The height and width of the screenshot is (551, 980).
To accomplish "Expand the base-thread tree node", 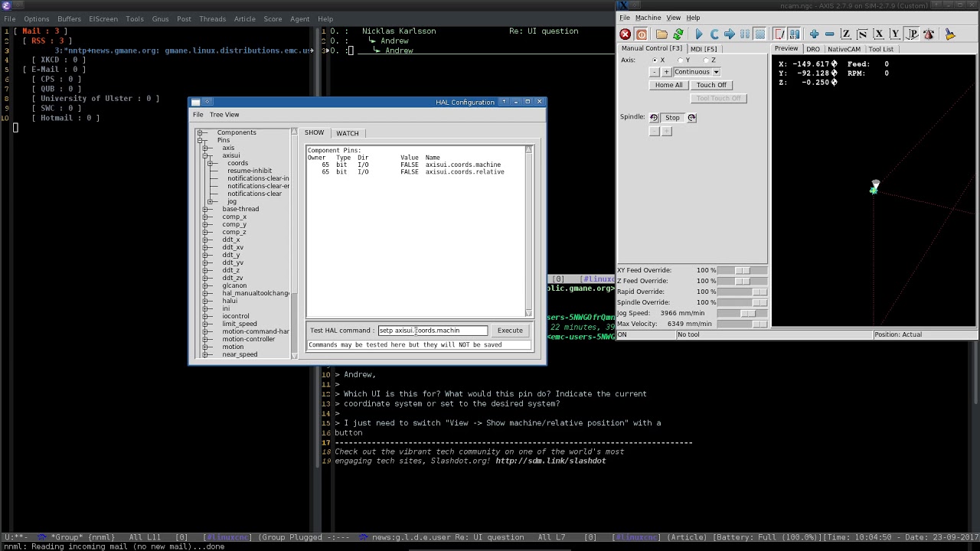I will pos(207,209).
